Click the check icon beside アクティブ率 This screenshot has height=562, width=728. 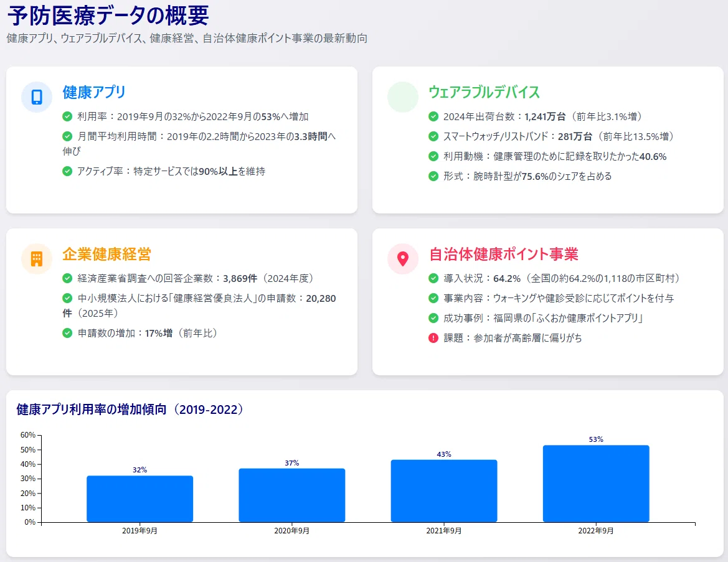[67, 171]
